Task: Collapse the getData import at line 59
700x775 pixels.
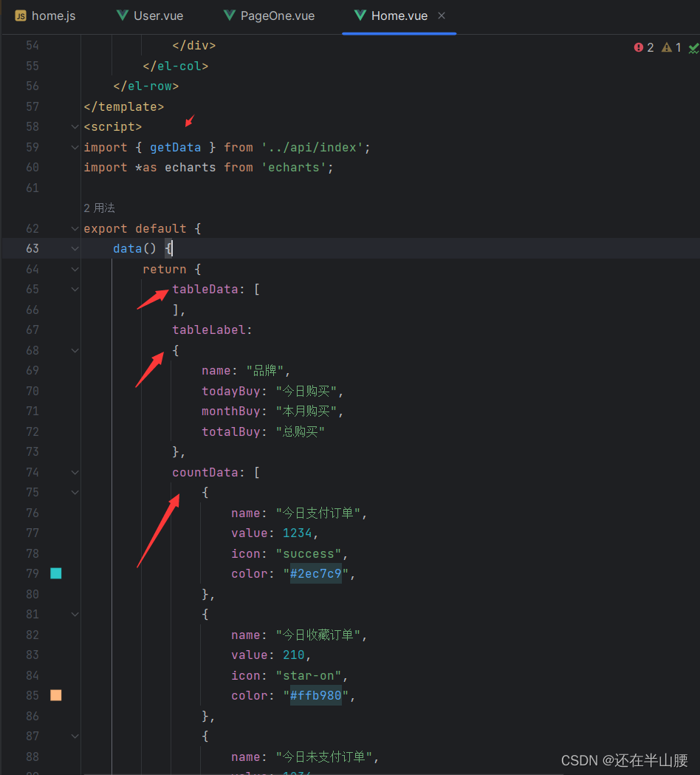Action: point(74,146)
